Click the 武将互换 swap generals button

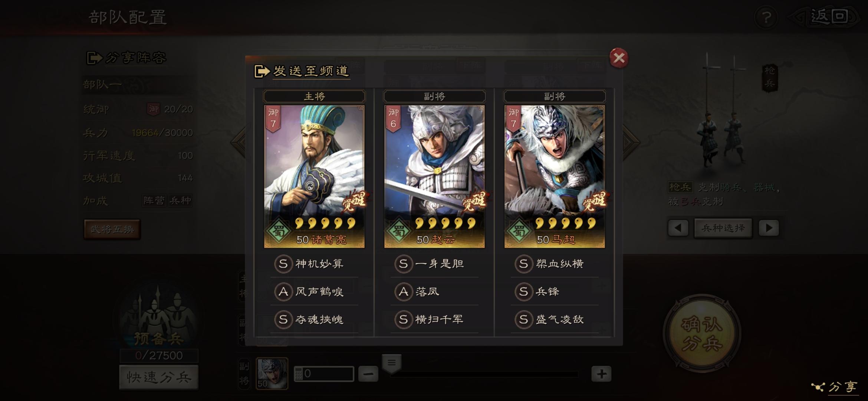pos(112,229)
